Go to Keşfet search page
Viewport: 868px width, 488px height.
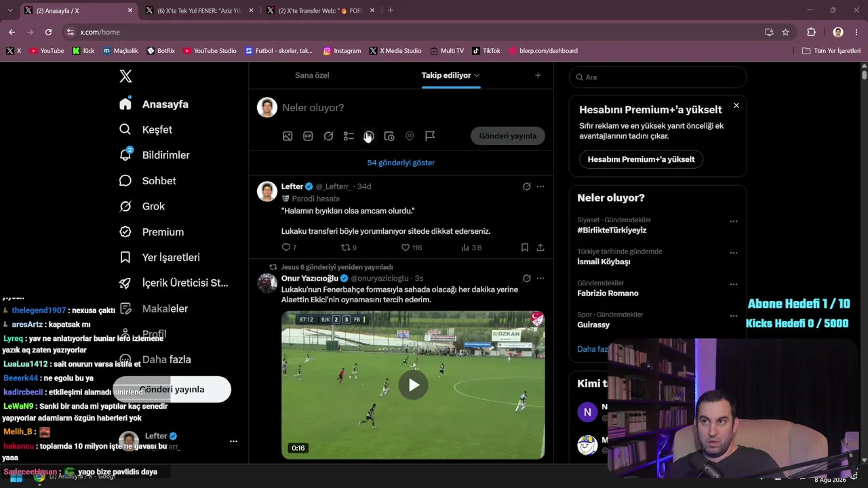point(146,129)
